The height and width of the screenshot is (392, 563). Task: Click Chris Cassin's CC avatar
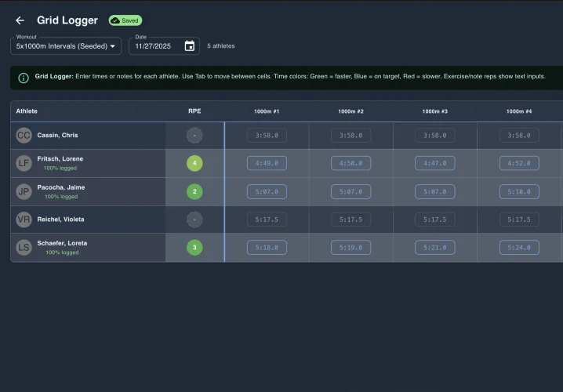click(24, 136)
